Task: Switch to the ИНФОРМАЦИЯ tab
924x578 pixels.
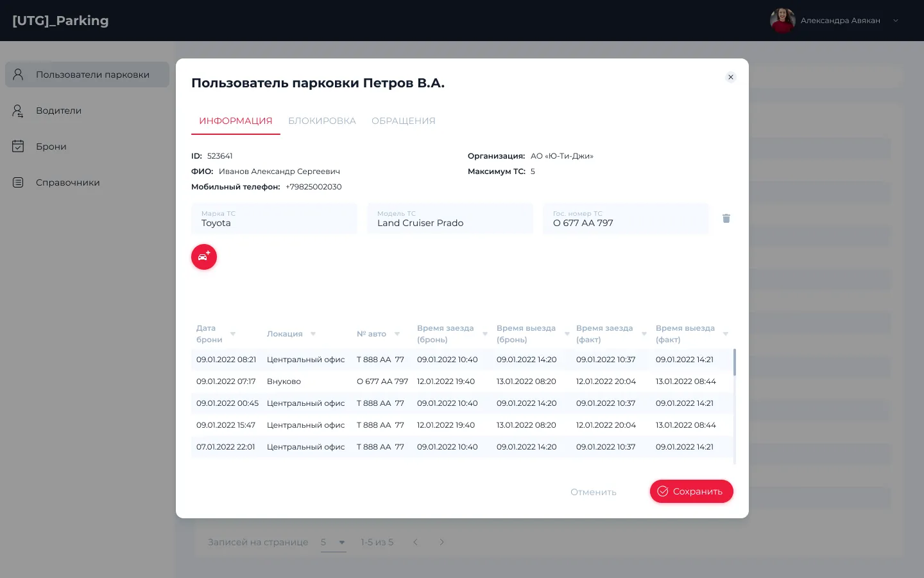Action: pyautogui.click(x=235, y=121)
